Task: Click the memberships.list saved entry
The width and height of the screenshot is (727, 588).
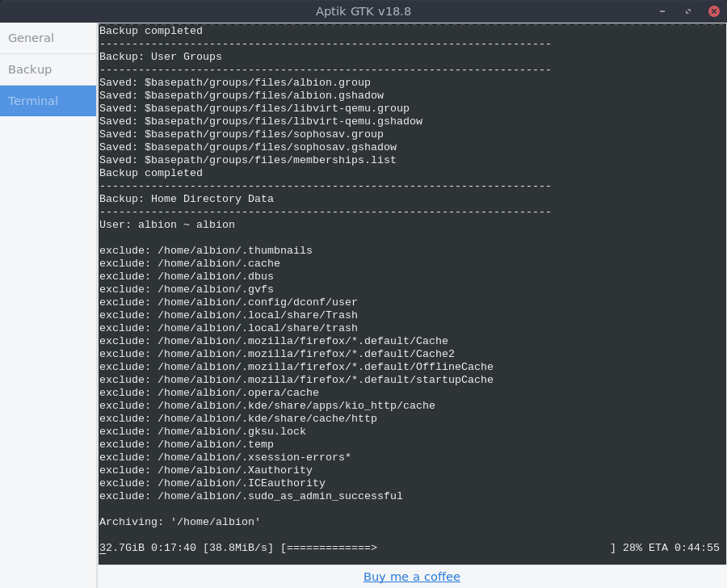Action: click(246, 159)
